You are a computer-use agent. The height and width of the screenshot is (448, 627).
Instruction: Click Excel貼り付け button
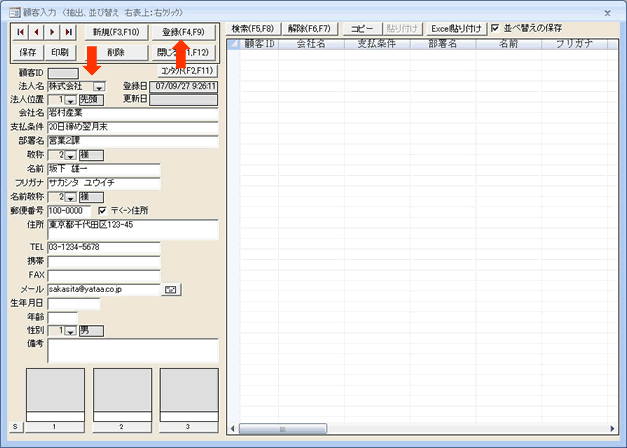tap(456, 29)
